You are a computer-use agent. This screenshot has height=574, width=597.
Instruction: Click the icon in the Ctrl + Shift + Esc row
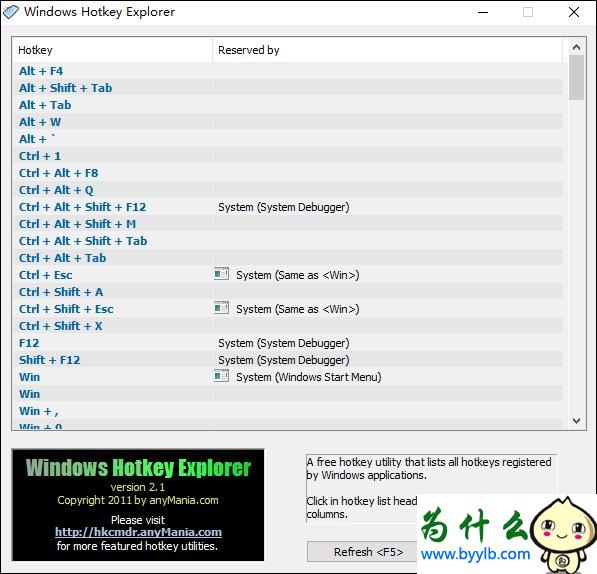click(221, 308)
